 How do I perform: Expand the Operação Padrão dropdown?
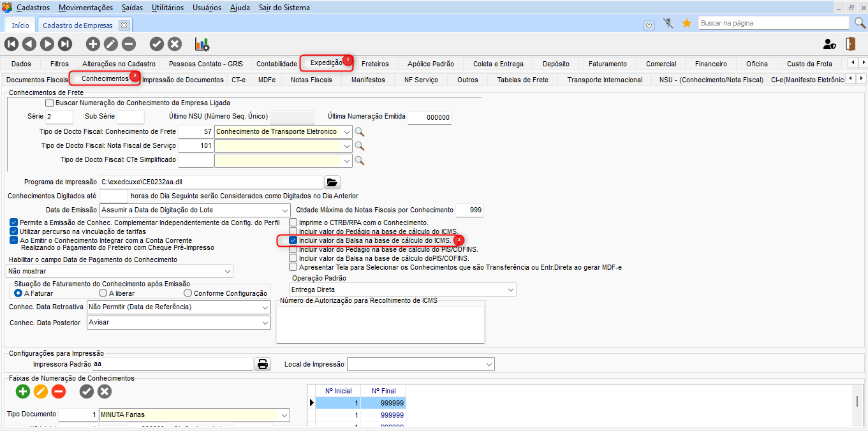coord(510,290)
